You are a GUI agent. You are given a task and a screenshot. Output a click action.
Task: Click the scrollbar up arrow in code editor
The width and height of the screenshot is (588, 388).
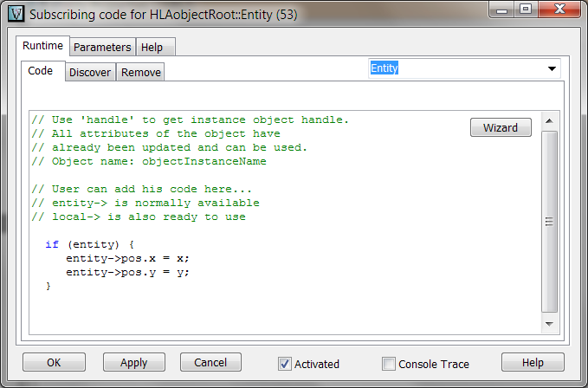549,120
